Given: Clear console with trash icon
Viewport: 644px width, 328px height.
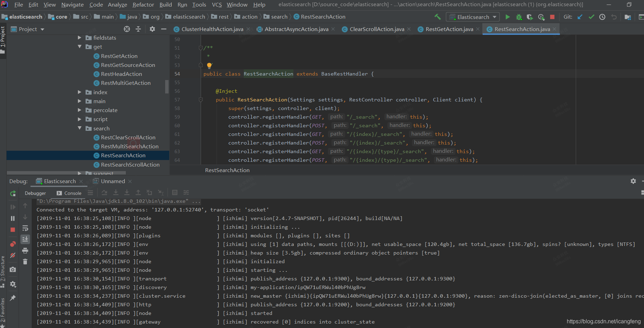Looking at the screenshot, I should (x=25, y=262).
